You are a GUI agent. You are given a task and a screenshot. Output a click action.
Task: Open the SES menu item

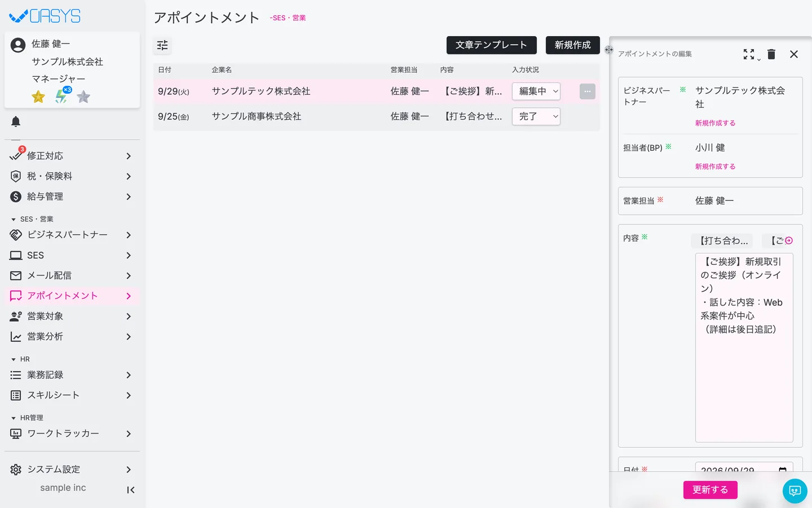click(x=72, y=255)
